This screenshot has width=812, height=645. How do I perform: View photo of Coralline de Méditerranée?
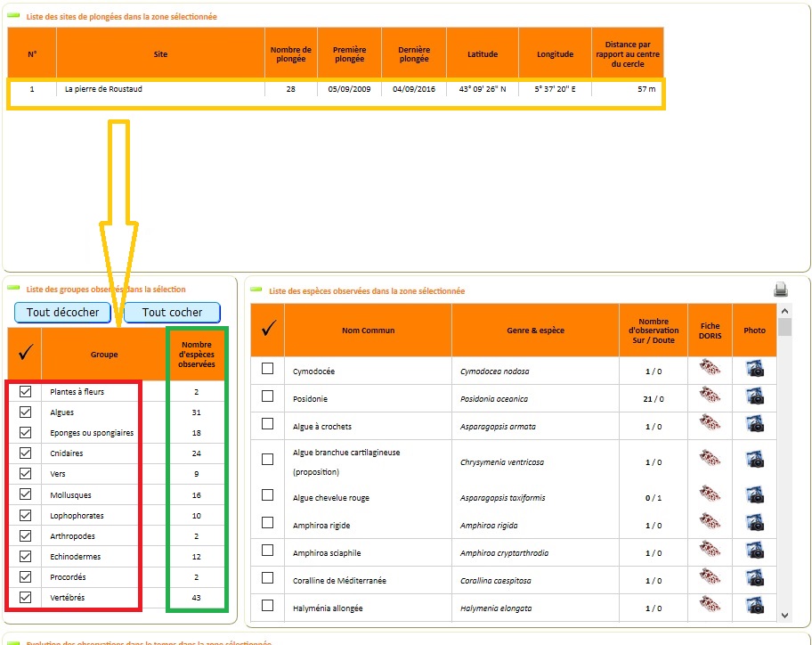point(755,577)
